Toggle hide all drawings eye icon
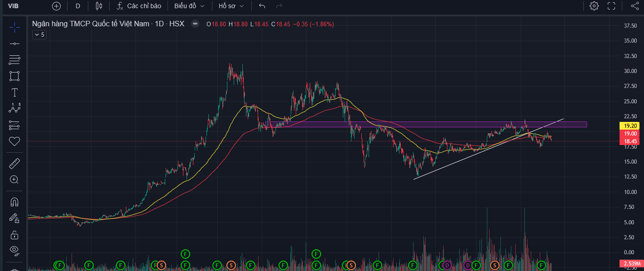The height and width of the screenshot is (271, 644). coord(14,250)
